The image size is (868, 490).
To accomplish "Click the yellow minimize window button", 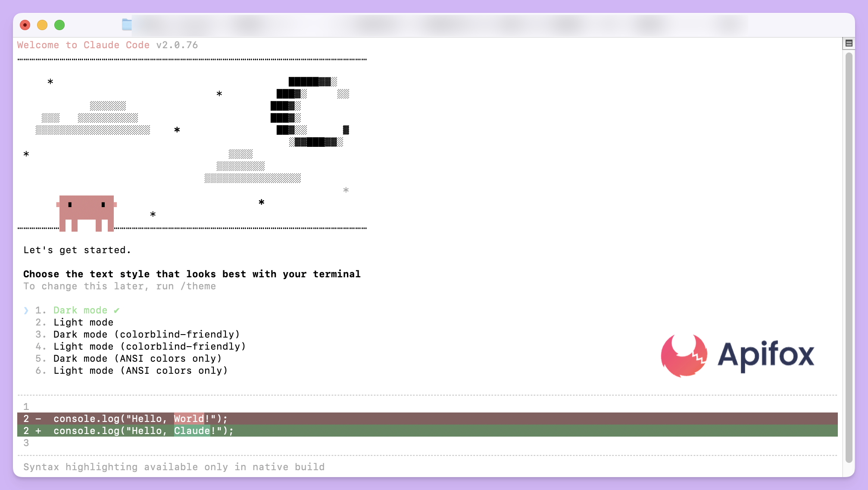I will (x=42, y=25).
